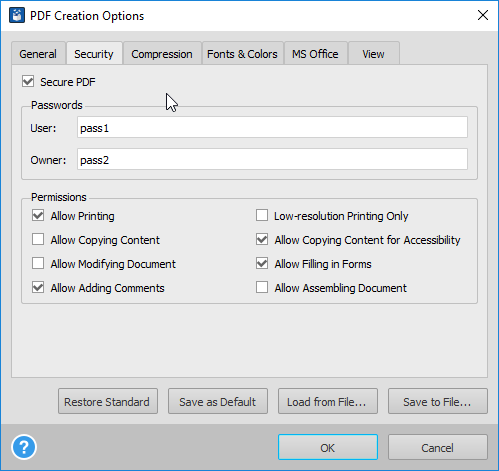499x471 pixels.
Task: Switch to the General tab
Action: (x=38, y=53)
